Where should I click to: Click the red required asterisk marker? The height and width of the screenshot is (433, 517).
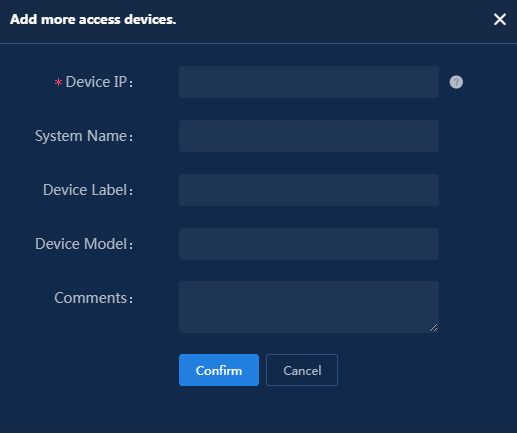[x=58, y=82]
